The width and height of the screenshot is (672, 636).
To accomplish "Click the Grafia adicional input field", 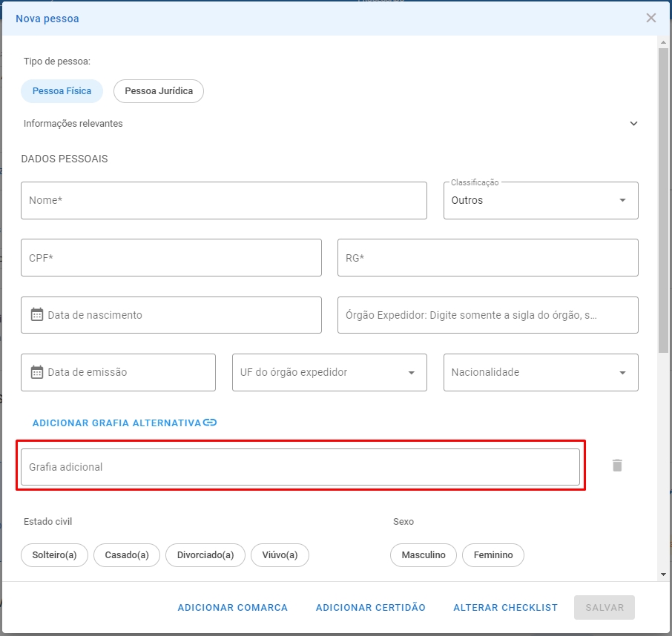I will pos(300,467).
